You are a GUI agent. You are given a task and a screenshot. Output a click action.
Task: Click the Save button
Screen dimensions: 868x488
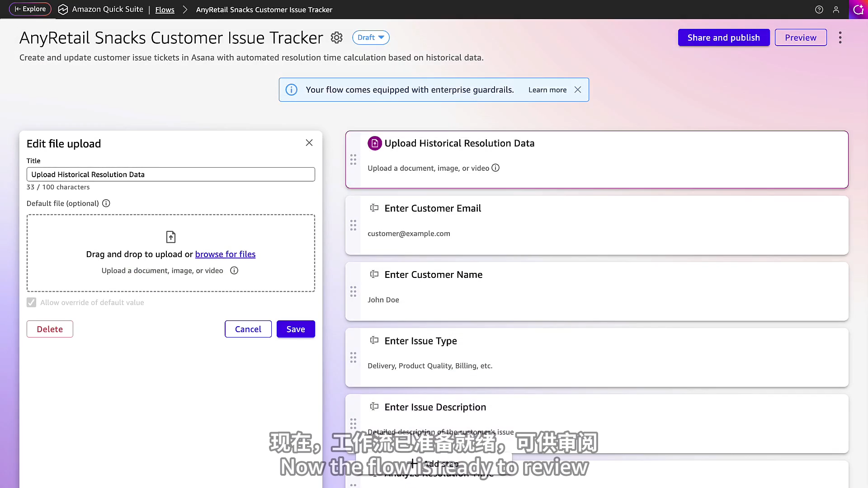[296, 329]
